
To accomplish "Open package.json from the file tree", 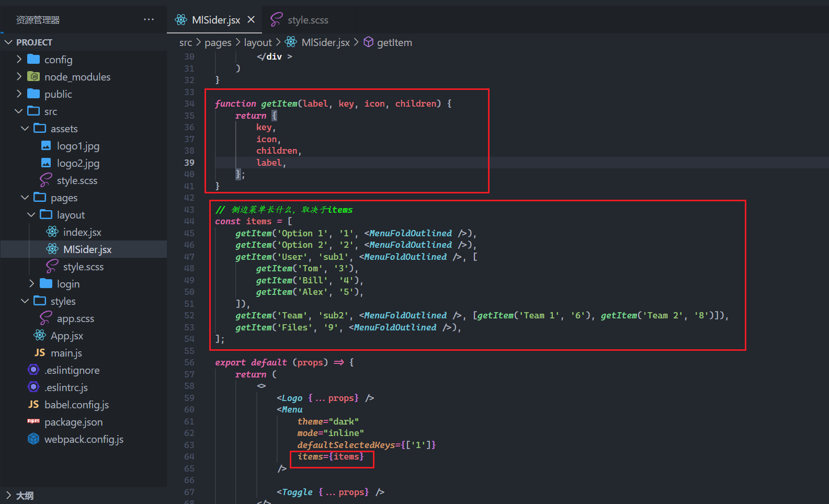I will click(73, 422).
